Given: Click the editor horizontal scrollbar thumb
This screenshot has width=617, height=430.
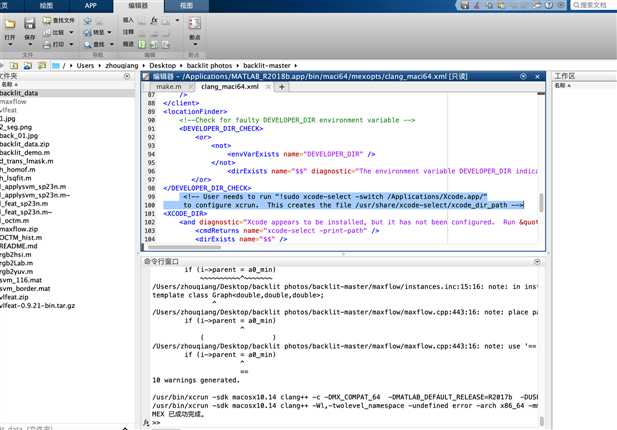Looking at the screenshot, I should point(184,247).
